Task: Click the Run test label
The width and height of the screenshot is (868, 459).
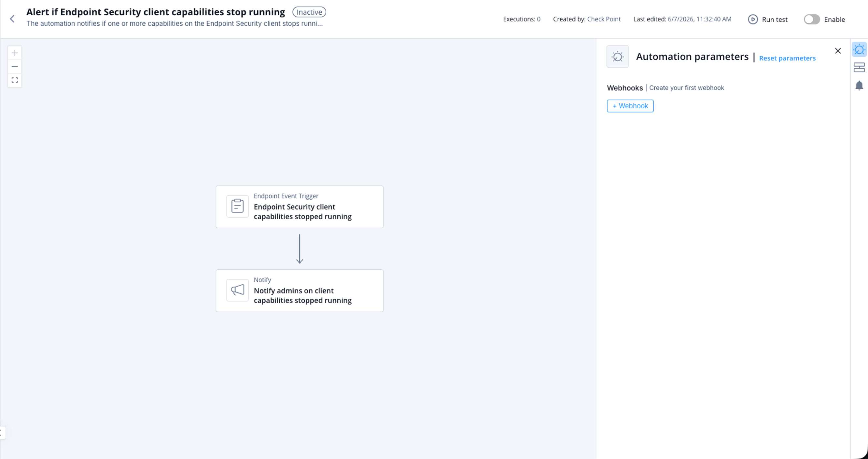Action: [x=774, y=20]
